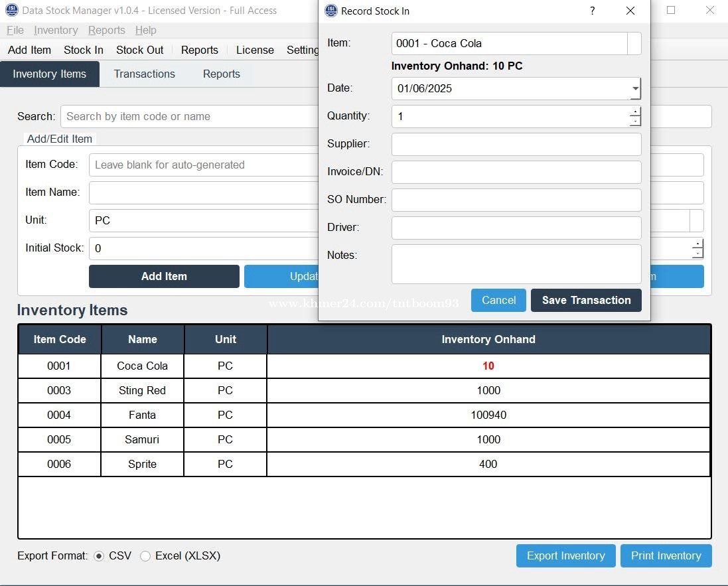Image resolution: width=728 pixels, height=586 pixels.
Task: Select the Fanta row name cell
Action: click(143, 415)
